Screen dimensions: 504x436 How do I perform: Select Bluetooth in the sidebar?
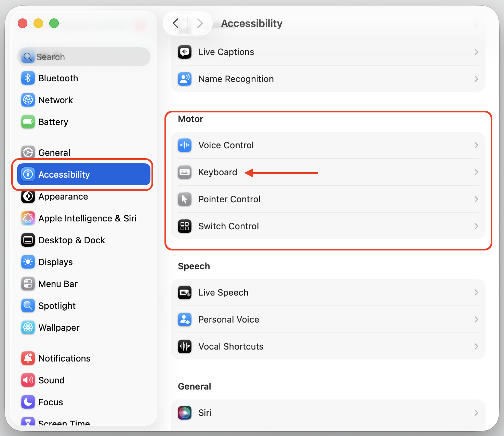pos(84,78)
